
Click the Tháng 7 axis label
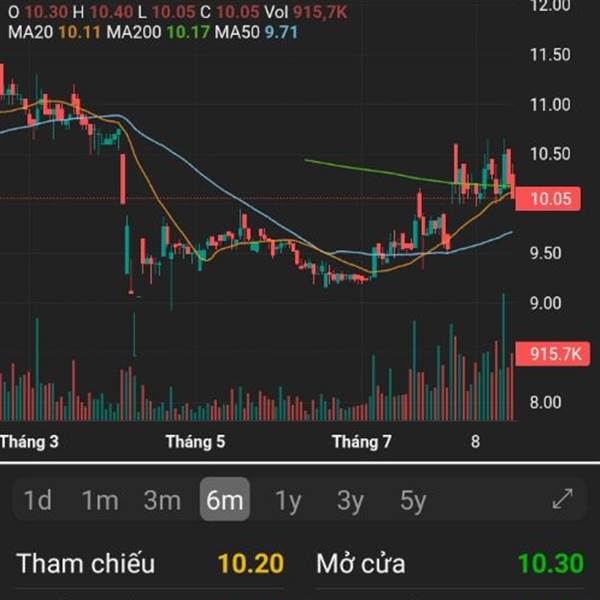[x=362, y=442]
